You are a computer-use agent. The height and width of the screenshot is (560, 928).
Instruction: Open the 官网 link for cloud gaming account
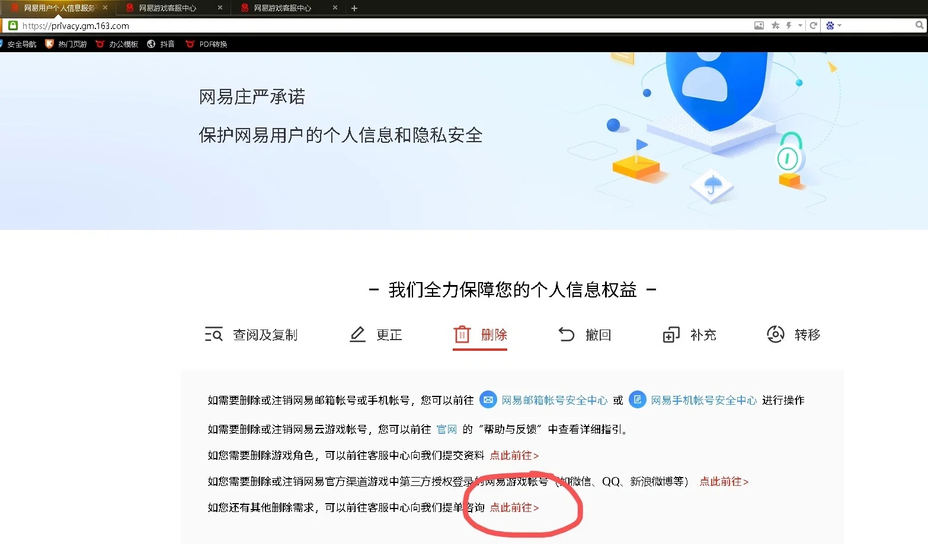[447, 429]
